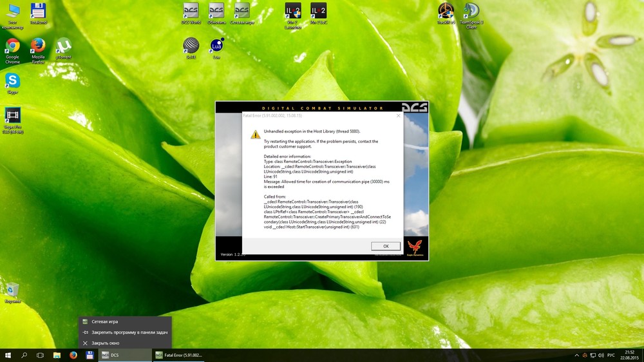Click 'Закрыть окно' in the jump list
Viewport: 644px width, 362px height.
pyautogui.click(x=104, y=343)
